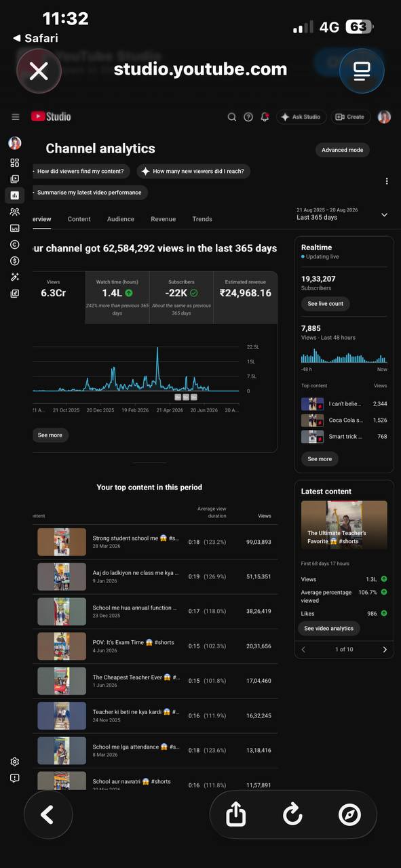The height and width of the screenshot is (868, 401).
Task: Switch to the Audience tab
Action: (121, 219)
